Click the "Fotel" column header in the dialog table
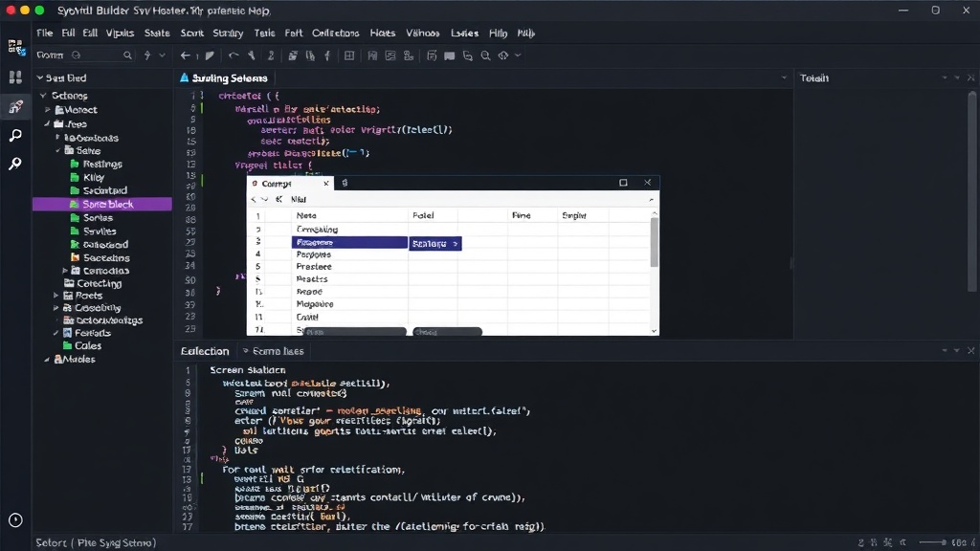 pos(423,215)
